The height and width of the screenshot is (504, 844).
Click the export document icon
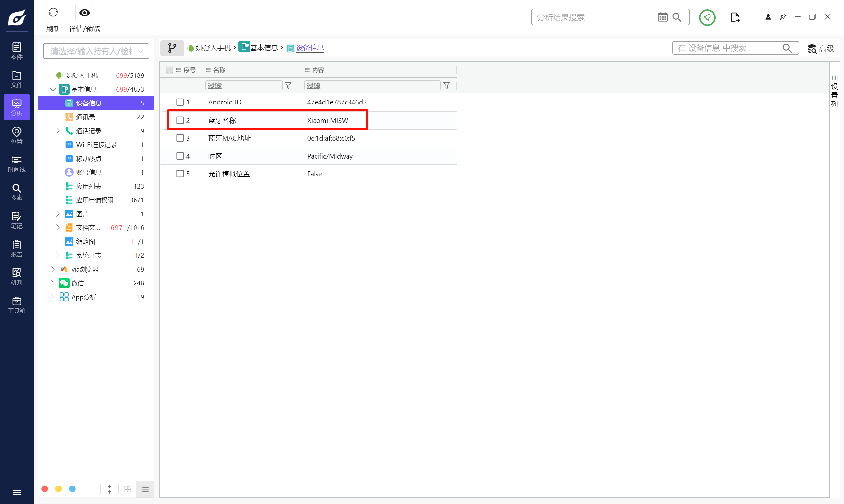click(x=735, y=17)
